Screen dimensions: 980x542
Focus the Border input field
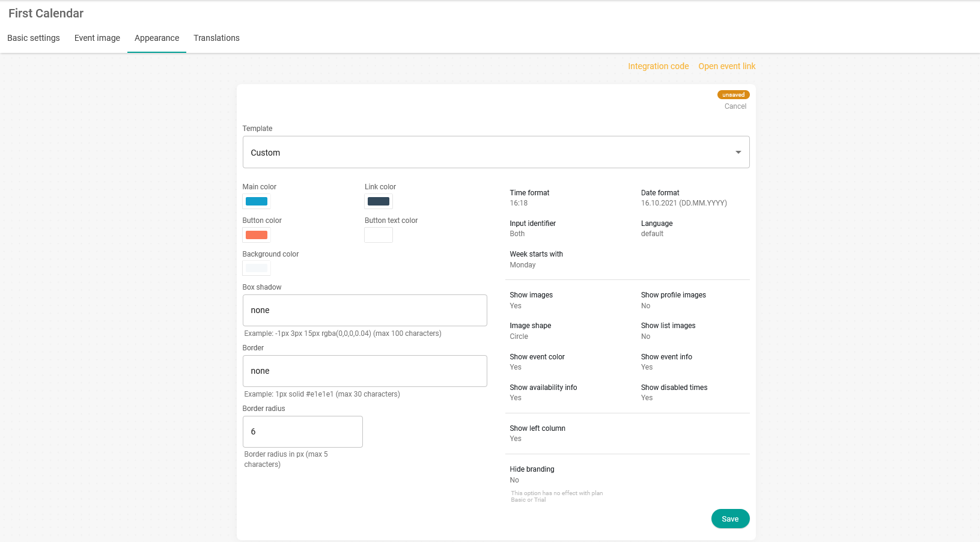(365, 371)
